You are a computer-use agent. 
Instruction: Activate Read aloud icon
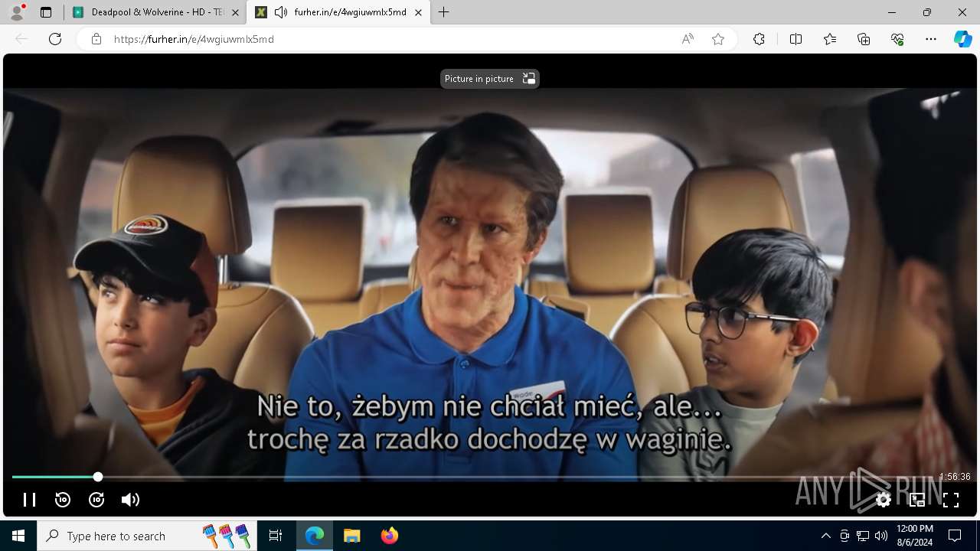tap(688, 39)
